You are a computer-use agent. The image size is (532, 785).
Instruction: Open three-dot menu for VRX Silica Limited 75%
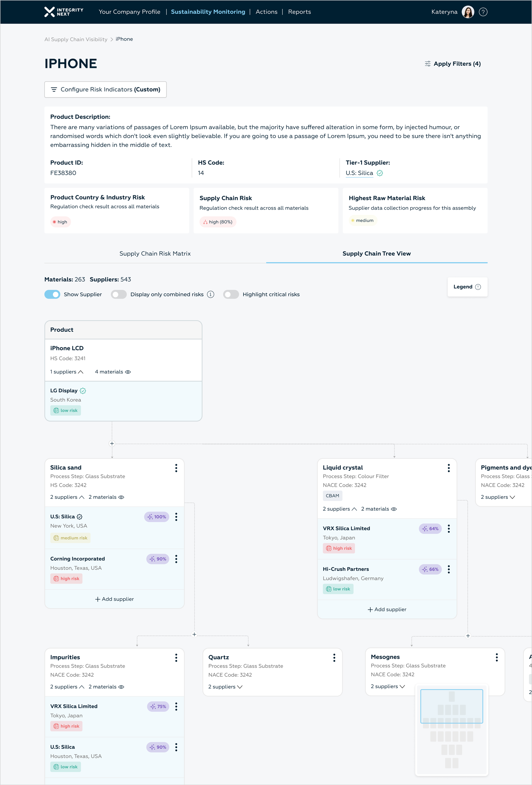[x=176, y=706]
